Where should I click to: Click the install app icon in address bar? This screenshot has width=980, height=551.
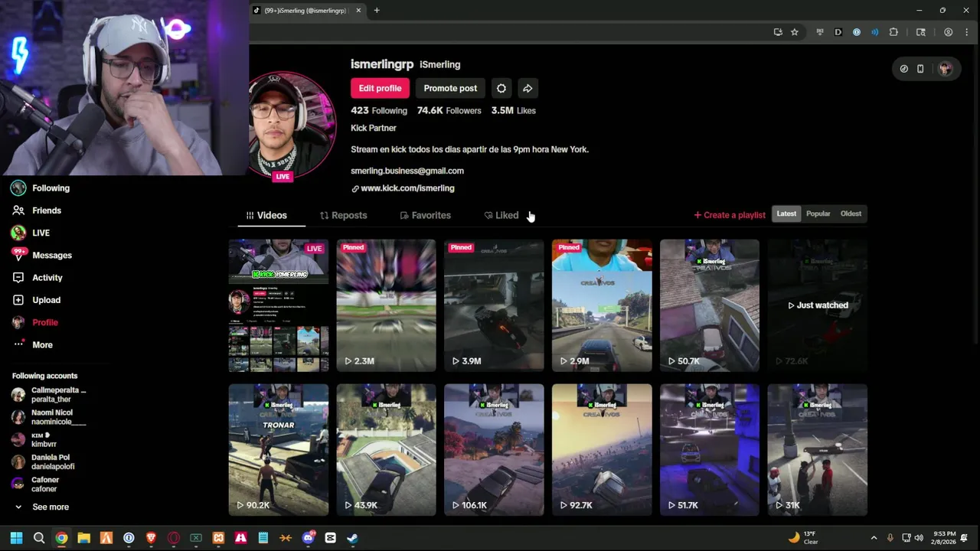tap(778, 32)
